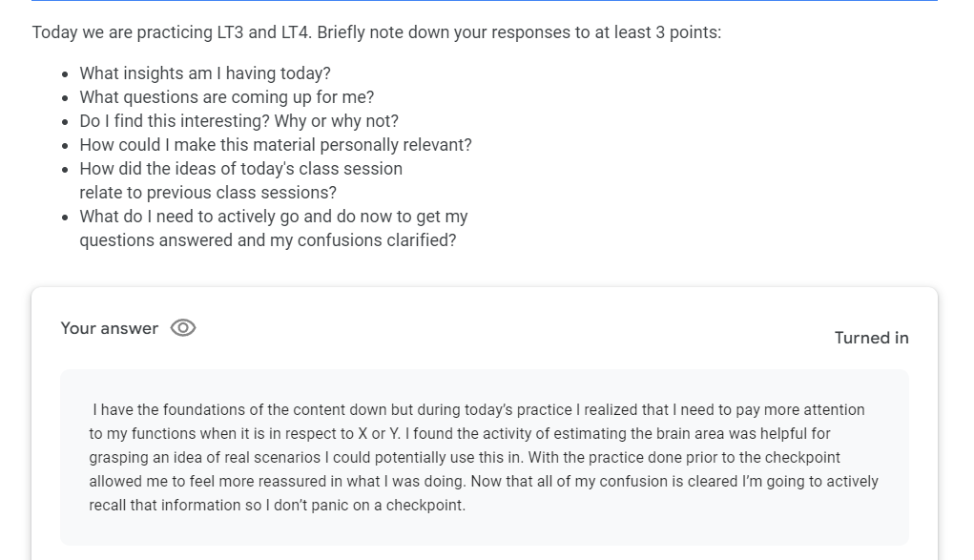Screen dimensions: 974x560
Task: Click bullet "What questions are coming up for me?"
Action: pyautogui.click(x=226, y=97)
